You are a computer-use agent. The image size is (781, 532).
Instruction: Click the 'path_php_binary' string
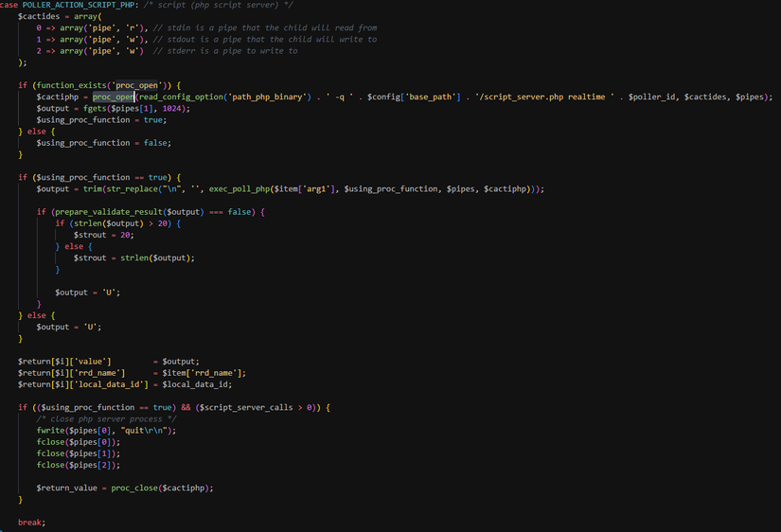(x=266, y=97)
